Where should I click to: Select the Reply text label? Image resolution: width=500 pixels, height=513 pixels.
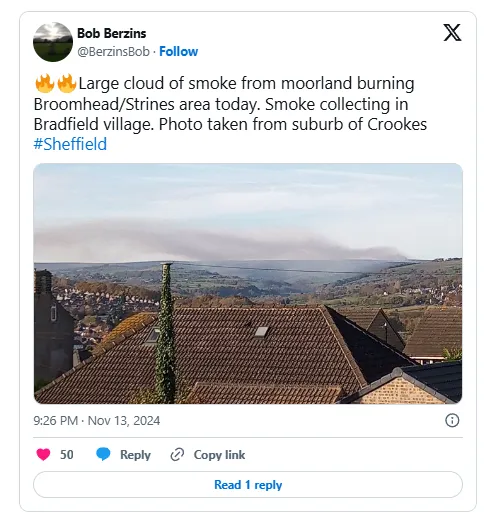point(135,455)
